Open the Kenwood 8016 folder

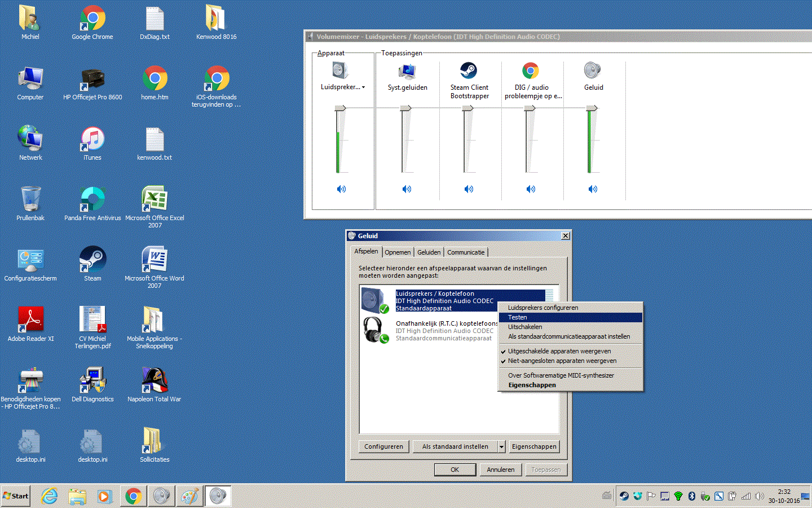pos(217,23)
